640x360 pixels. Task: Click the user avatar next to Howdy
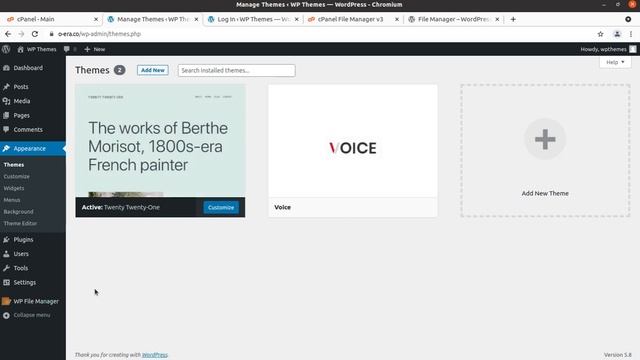pyautogui.click(x=633, y=49)
